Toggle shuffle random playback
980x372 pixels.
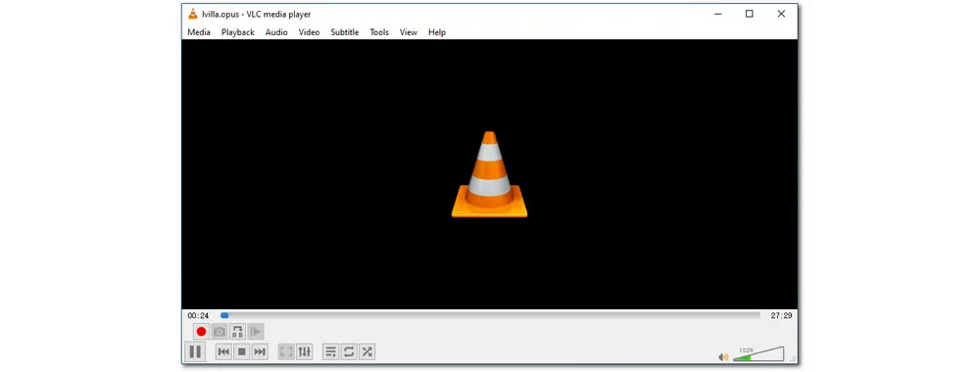(367, 352)
